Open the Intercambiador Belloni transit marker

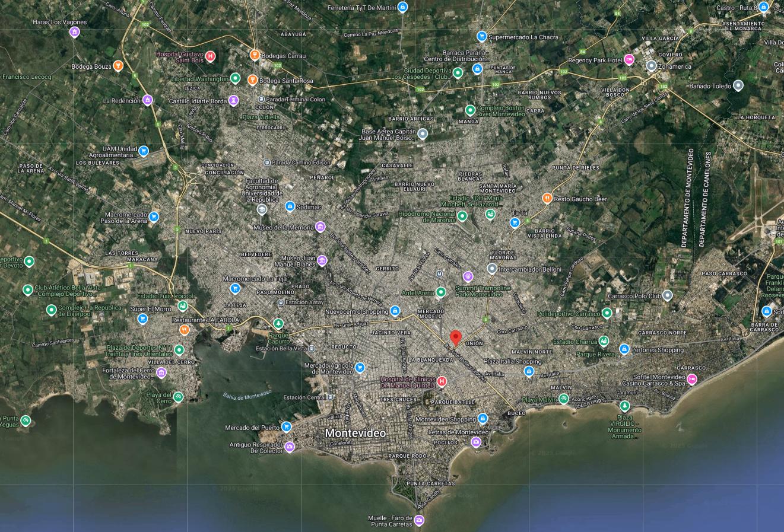coord(491,269)
